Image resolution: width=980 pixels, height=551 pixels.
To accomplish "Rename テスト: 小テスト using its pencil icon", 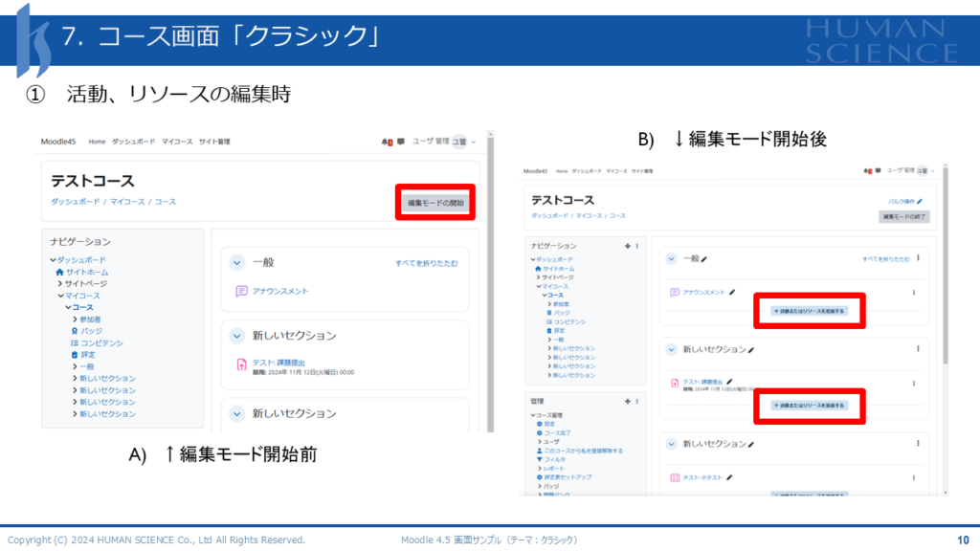I will 729,477.
